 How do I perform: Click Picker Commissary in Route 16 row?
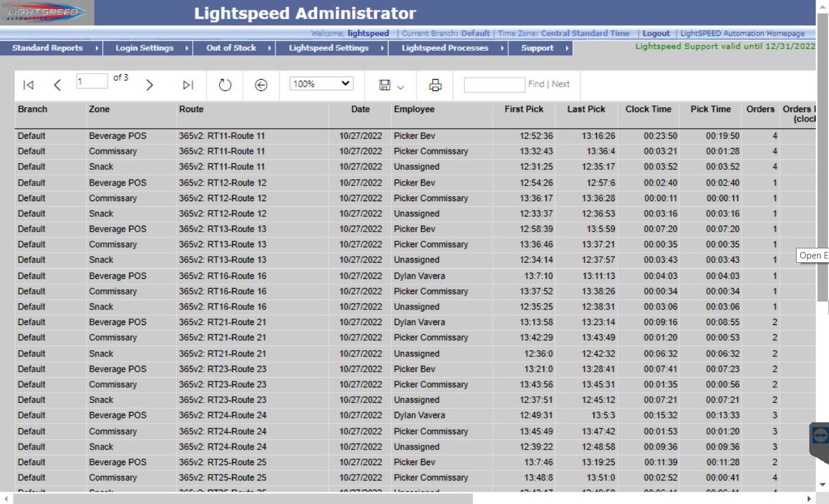tap(430, 292)
